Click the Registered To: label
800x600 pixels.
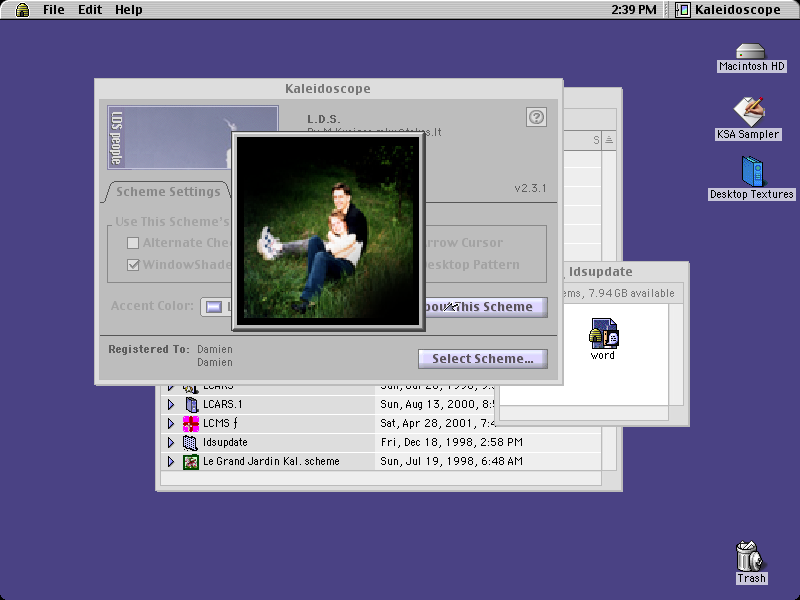148,349
